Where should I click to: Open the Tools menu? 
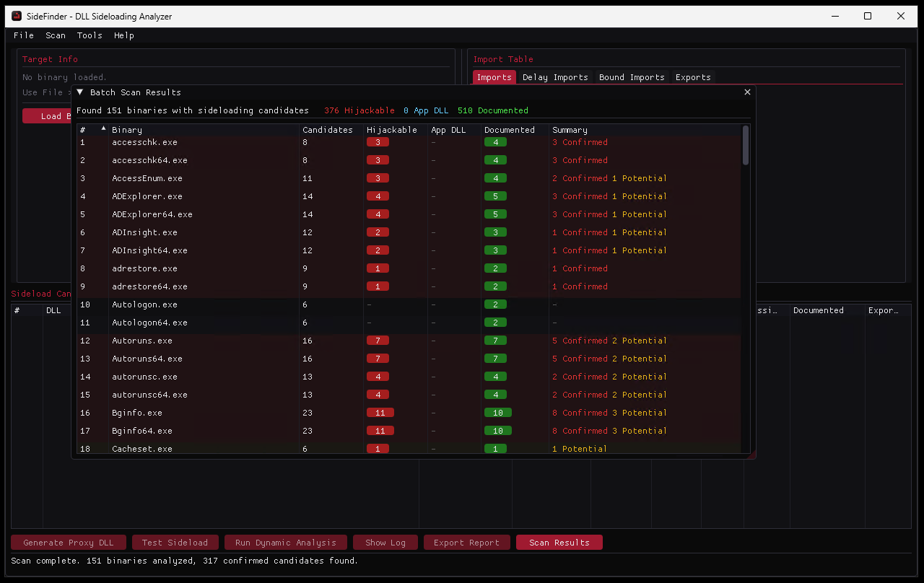[90, 35]
